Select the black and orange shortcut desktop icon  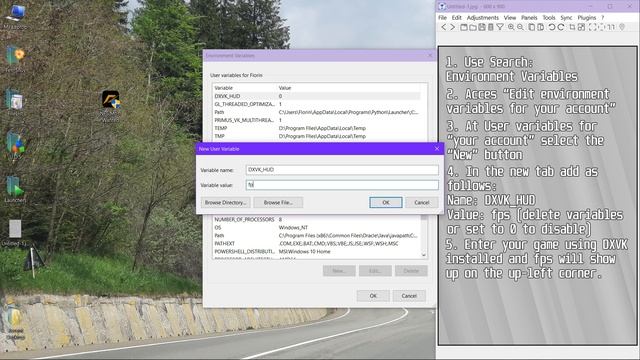tap(111, 106)
